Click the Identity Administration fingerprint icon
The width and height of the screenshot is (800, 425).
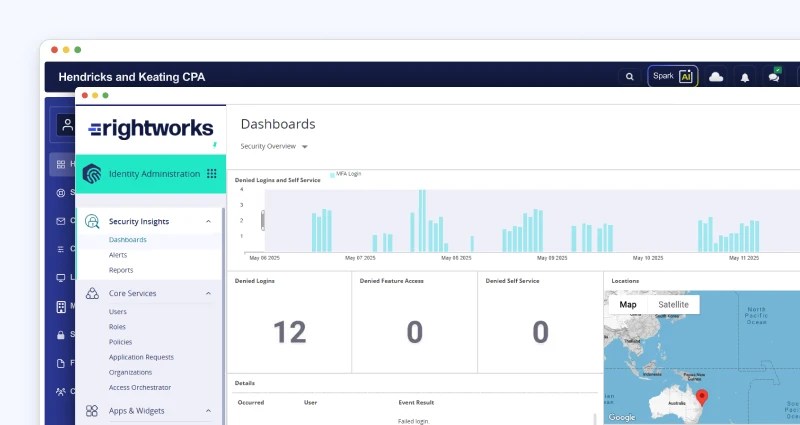click(x=92, y=173)
